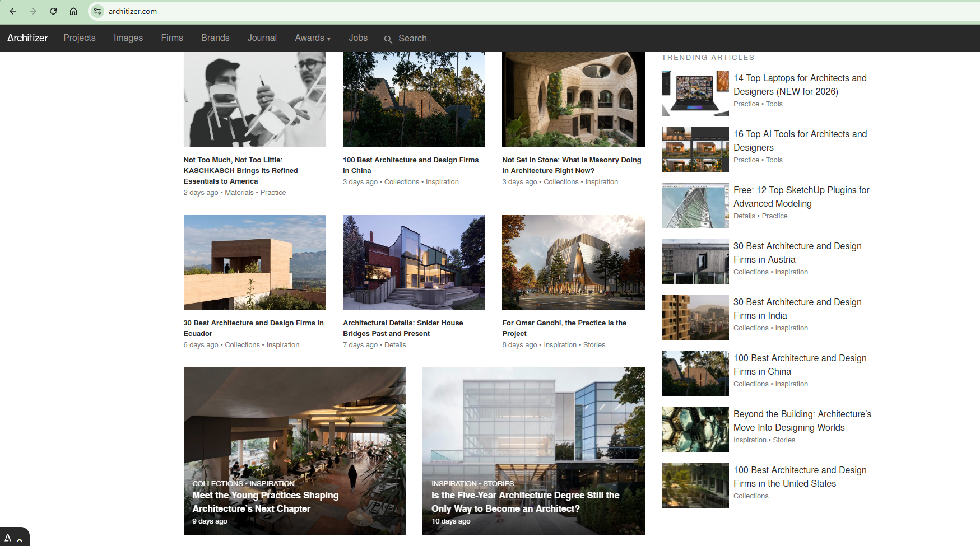
Task: Select the Materials tag under KASCHKASCH article
Action: pyautogui.click(x=239, y=193)
